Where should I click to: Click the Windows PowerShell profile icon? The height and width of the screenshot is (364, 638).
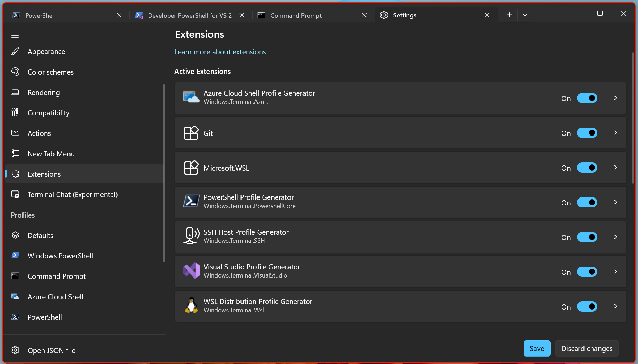pyautogui.click(x=15, y=256)
